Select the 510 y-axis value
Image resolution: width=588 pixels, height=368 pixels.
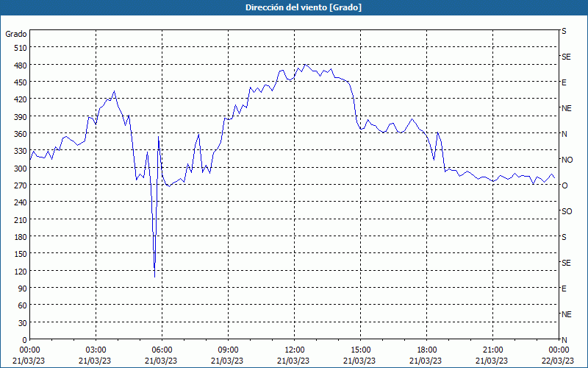click(x=21, y=48)
